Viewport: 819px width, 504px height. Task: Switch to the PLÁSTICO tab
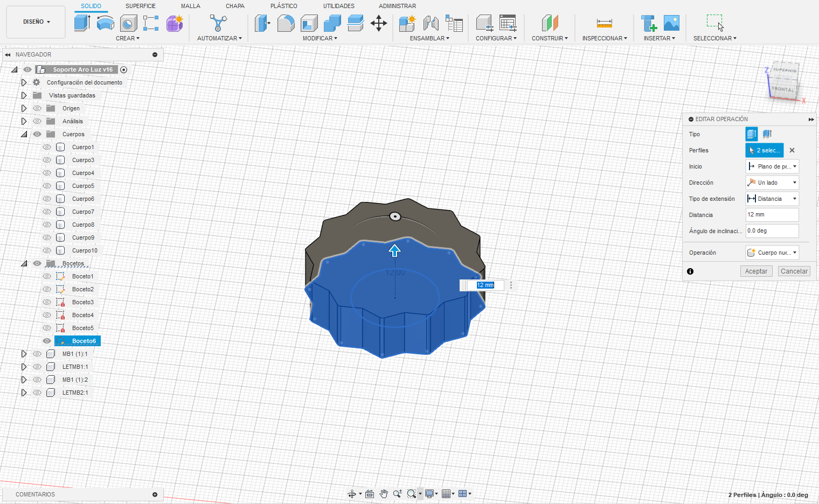click(284, 6)
